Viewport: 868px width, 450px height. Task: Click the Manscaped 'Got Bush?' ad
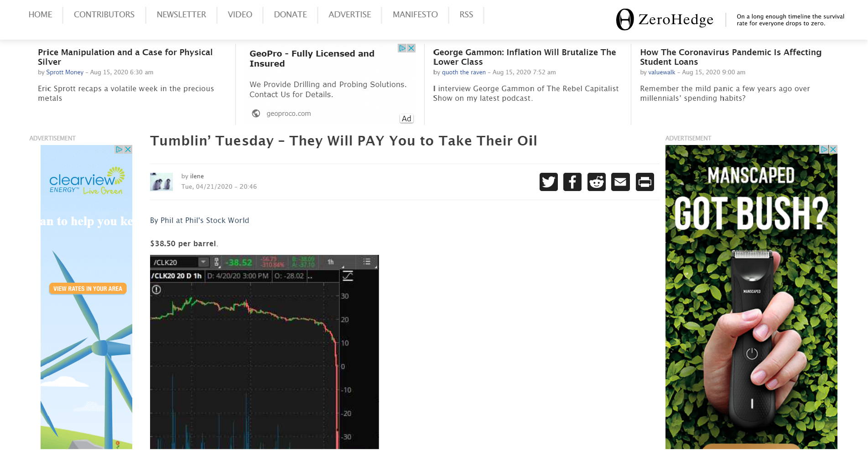[751, 297]
